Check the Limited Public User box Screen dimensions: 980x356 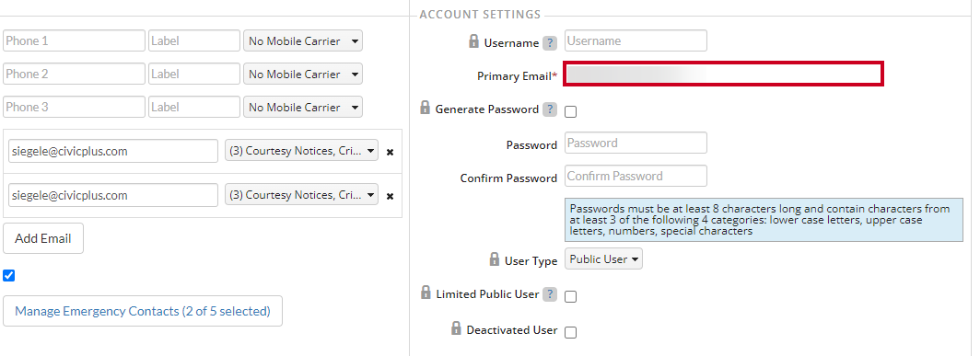coord(571,296)
